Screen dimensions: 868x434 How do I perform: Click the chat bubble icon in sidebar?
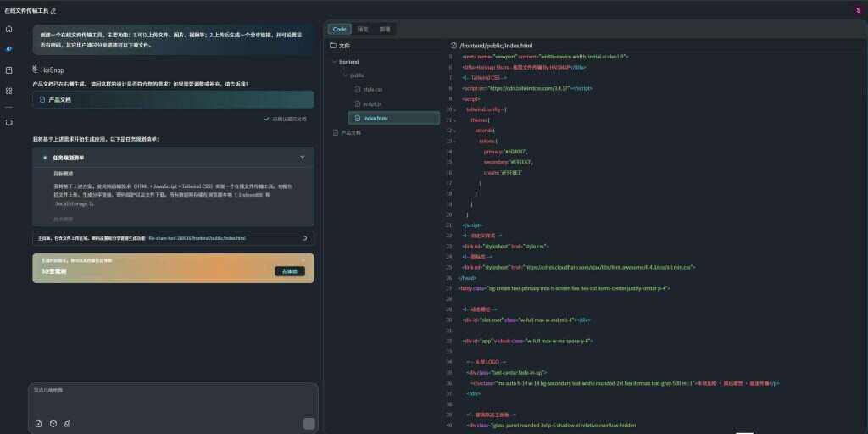pyautogui.click(x=9, y=122)
